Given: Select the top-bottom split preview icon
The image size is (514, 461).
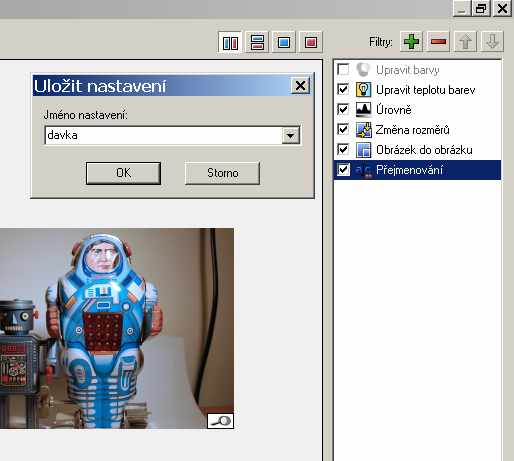Looking at the screenshot, I should (257, 42).
